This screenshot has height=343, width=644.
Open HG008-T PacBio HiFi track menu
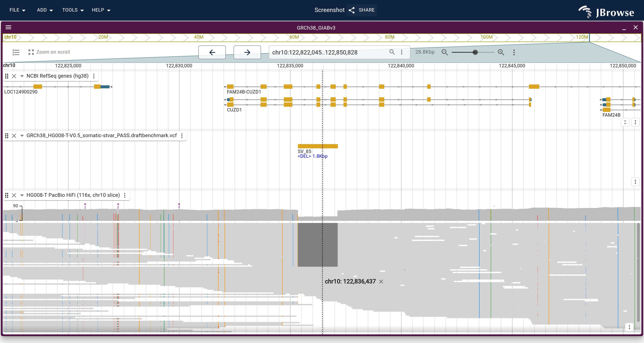(x=125, y=195)
